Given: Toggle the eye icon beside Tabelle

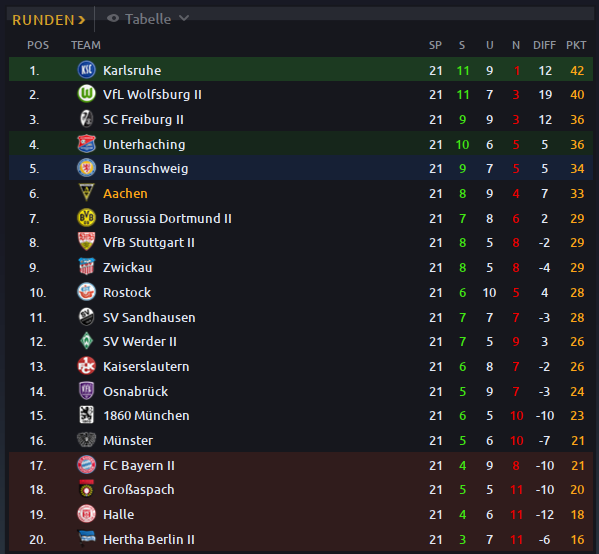Looking at the screenshot, I should [x=113, y=18].
